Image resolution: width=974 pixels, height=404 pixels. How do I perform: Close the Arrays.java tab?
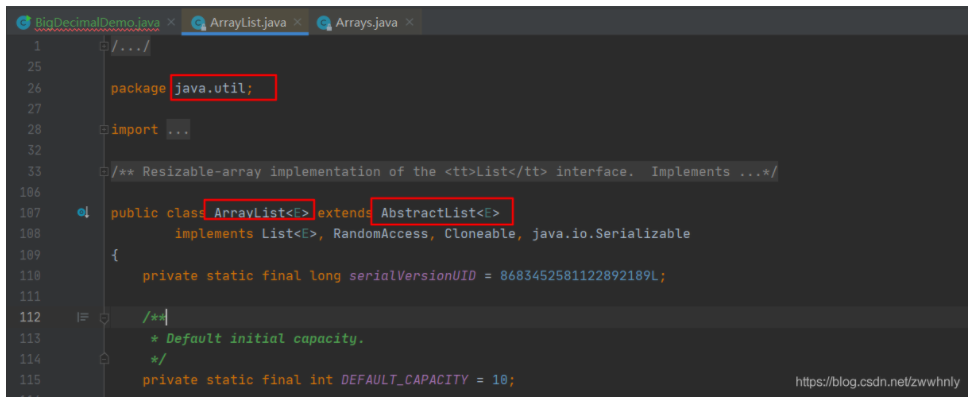coord(409,23)
